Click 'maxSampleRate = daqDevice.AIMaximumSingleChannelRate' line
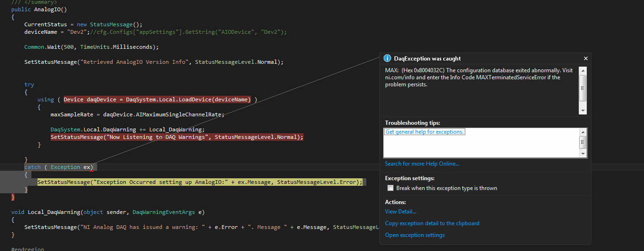 [x=137, y=114]
